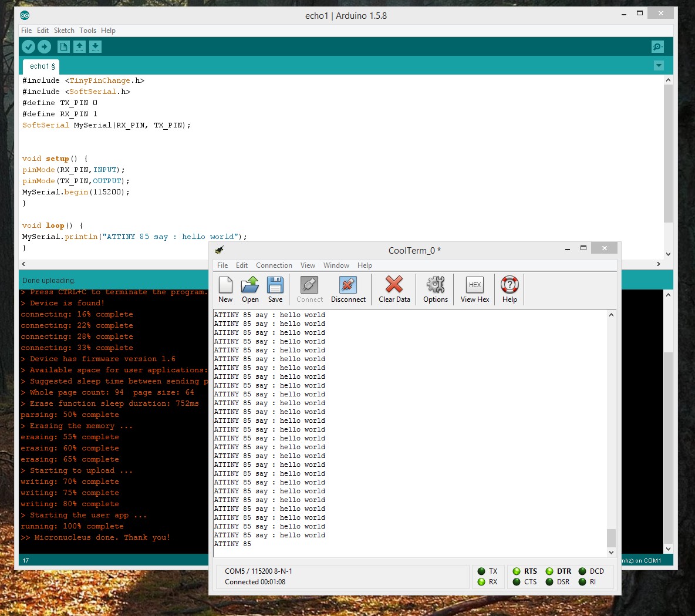Open the CoolTerm Connection menu
This screenshot has width=695, height=616.
[274, 265]
